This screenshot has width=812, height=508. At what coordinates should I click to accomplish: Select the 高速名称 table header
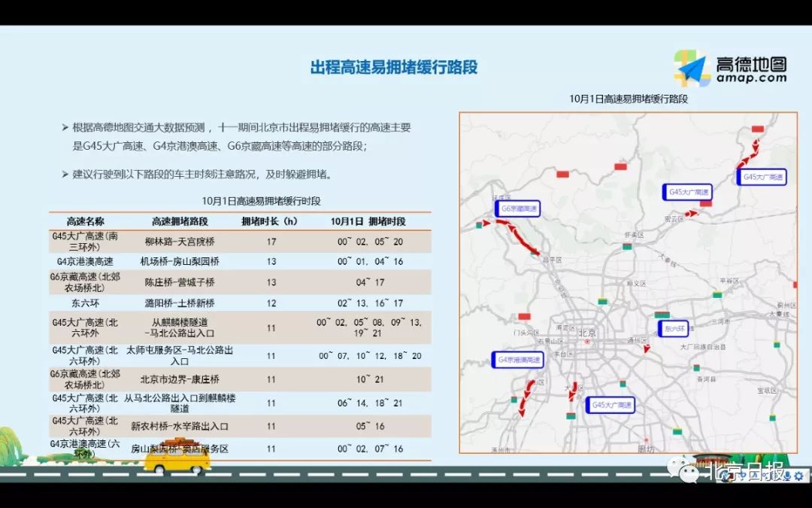(x=85, y=222)
